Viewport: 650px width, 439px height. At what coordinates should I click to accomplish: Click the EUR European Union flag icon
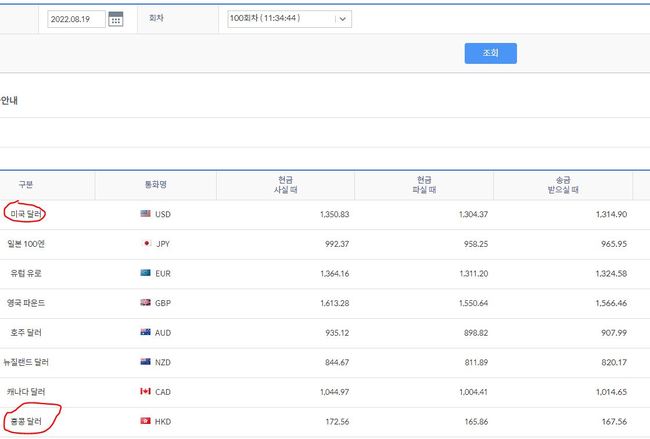pos(145,273)
